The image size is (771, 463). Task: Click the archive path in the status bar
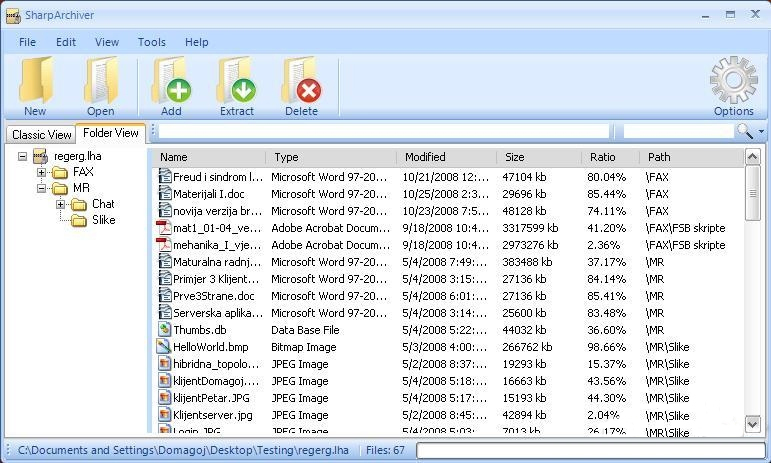pos(183,450)
